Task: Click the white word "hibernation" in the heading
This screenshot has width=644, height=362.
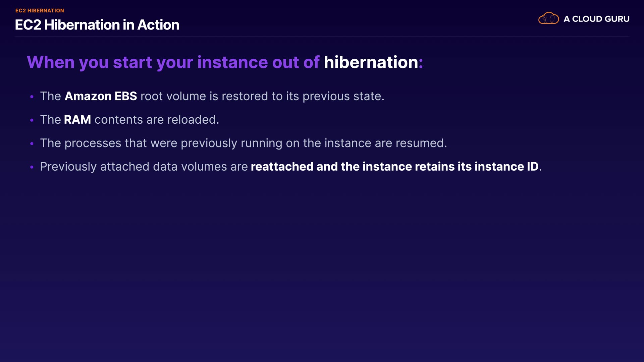Action: (371, 62)
